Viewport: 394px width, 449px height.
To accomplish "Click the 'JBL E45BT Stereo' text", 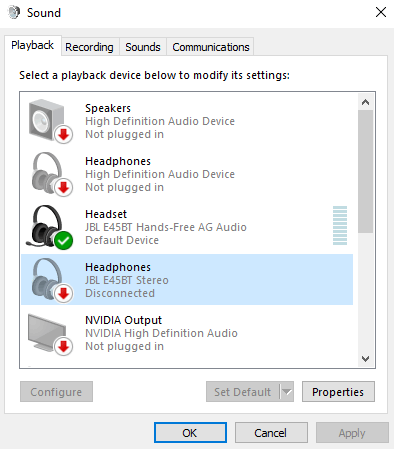I will click(127, 280).
